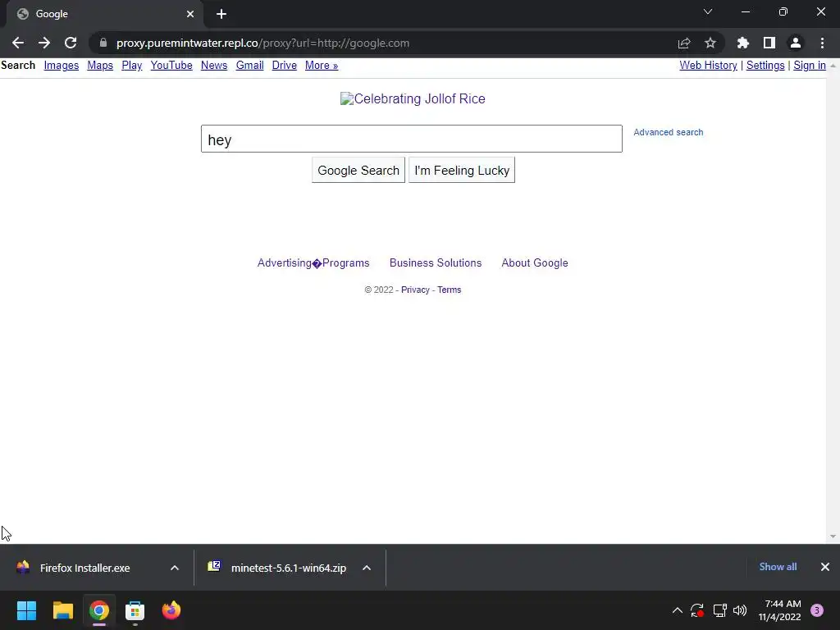
Task: Open Advanced search link
Action: point(668,132)
